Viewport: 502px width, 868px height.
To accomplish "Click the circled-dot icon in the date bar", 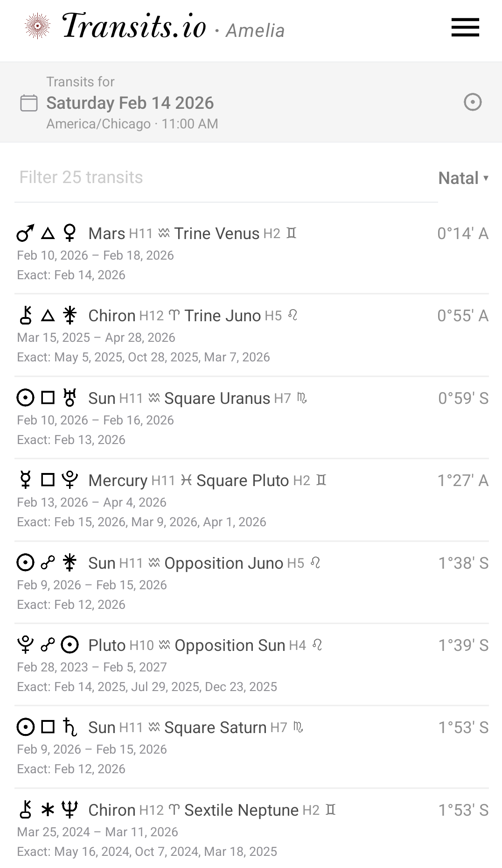I will [472, 102].
